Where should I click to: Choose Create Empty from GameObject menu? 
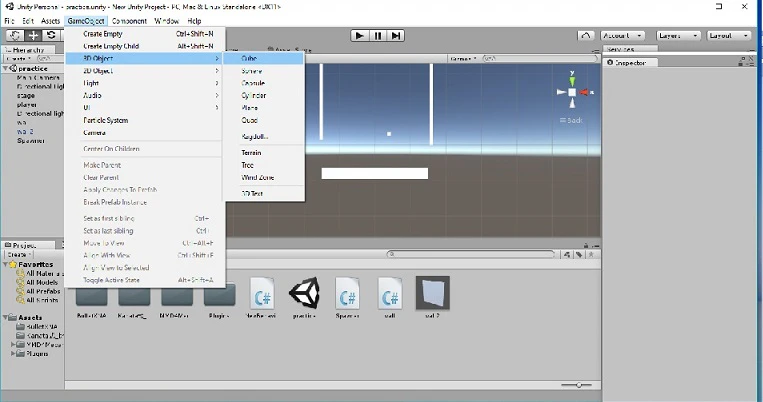click(x=145, y=34)
